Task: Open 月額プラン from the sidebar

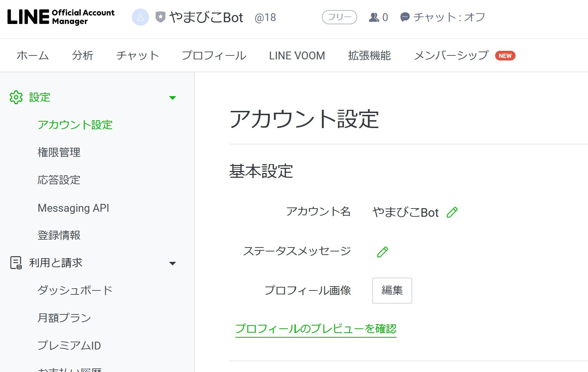Action: pyautogui.click(x=64, y=318)
